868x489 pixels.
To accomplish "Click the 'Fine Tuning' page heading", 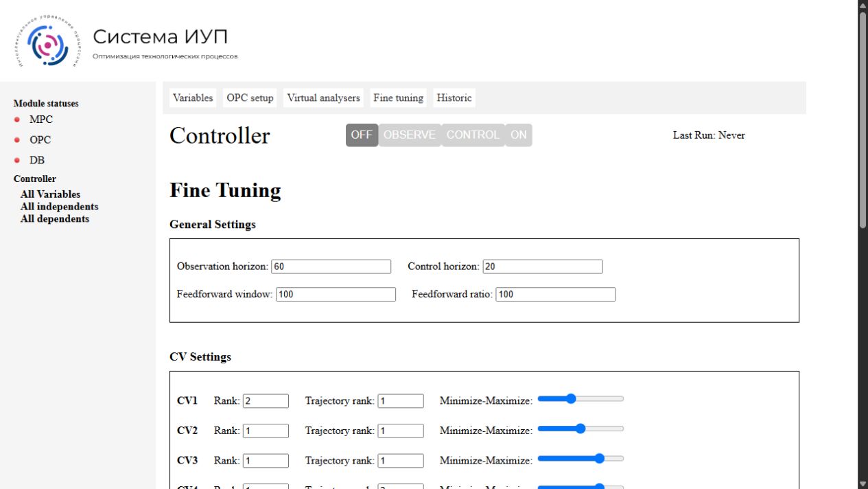I will 225,190.
